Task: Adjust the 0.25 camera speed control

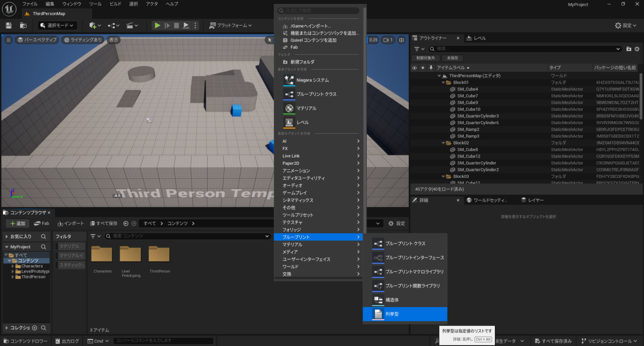Action: coord(372,40)
